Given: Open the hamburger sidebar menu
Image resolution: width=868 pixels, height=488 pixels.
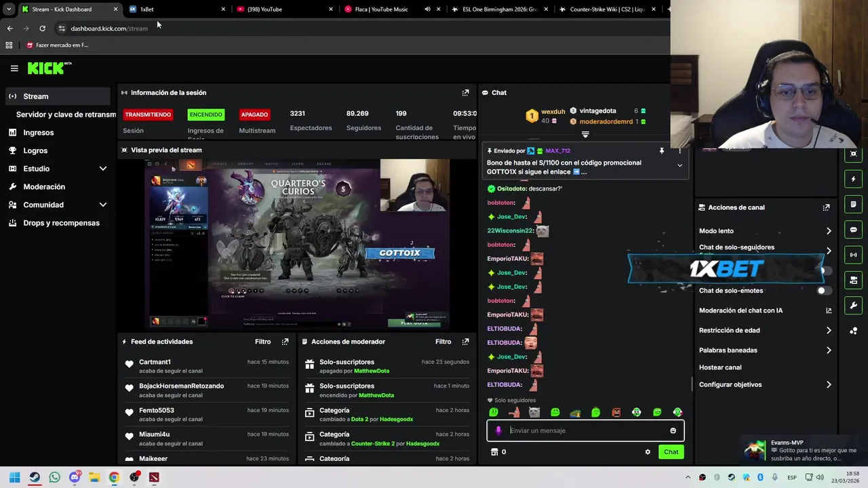Looking at the screenshot, I should coord(14,68).
